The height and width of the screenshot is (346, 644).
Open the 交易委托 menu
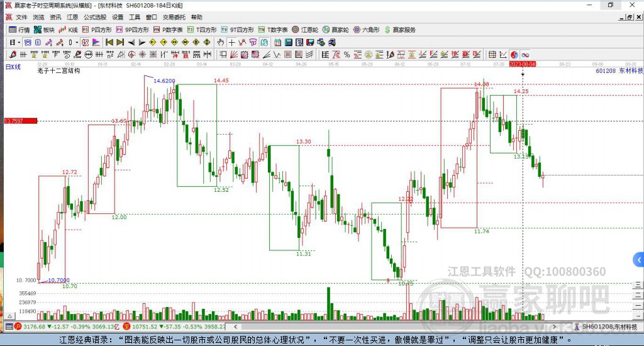(x=174, y=17)
